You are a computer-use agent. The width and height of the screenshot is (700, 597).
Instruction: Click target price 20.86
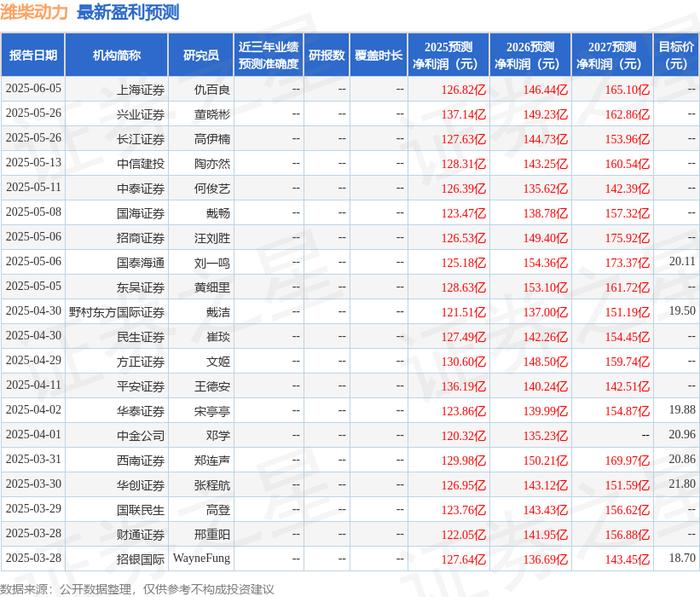(682, 459)
